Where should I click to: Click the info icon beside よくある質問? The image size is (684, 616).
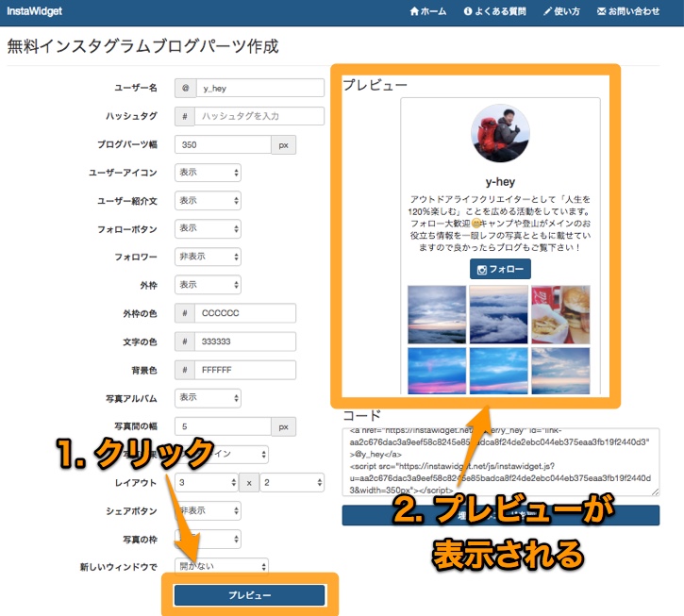click(x=468, y=11)
